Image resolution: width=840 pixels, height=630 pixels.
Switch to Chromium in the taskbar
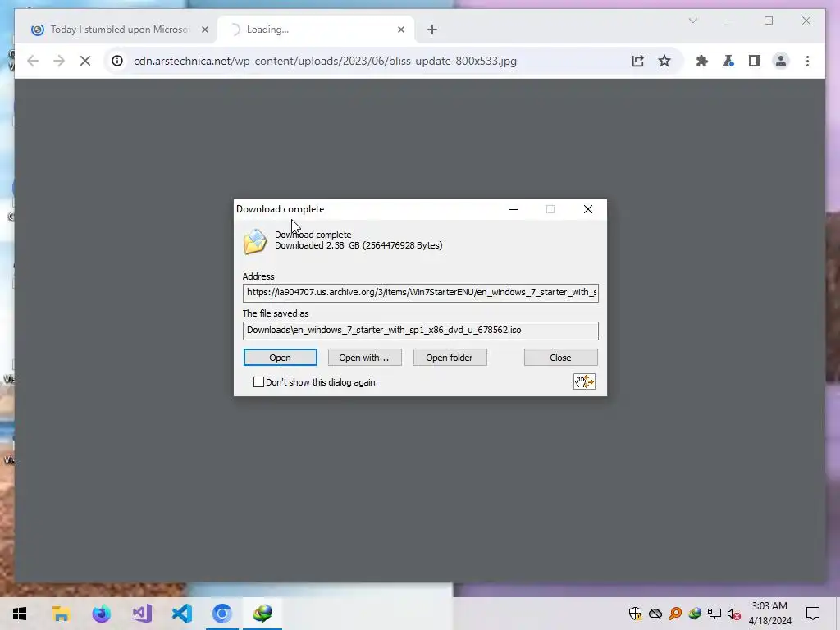(221, 614)
